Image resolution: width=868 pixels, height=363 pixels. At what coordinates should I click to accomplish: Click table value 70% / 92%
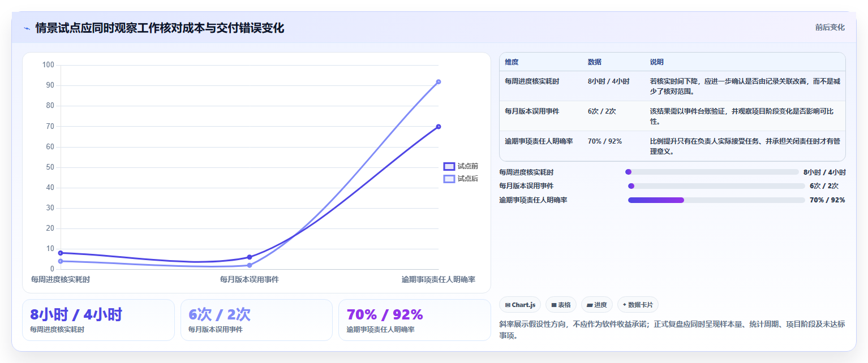[605, 141]
